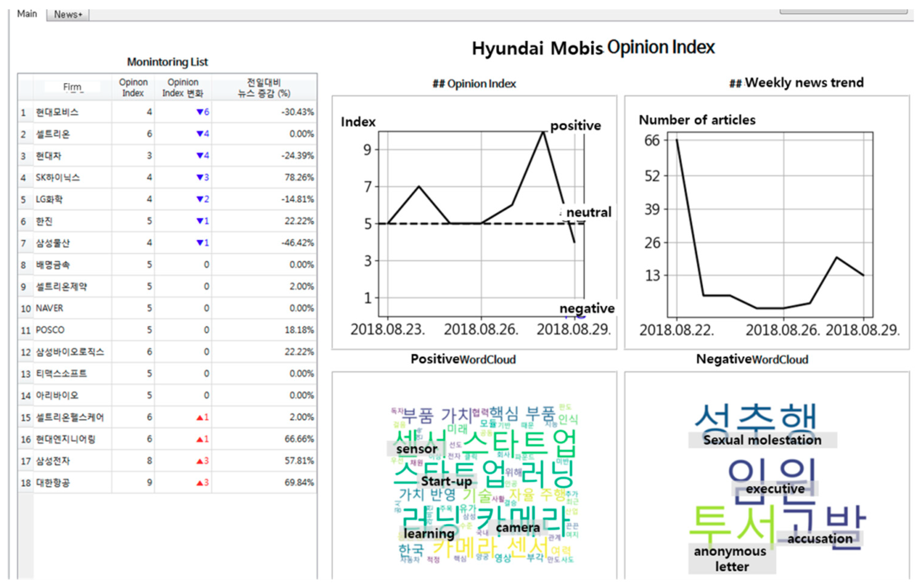
Task: Open the Main tab
Action: pos(27,14)
